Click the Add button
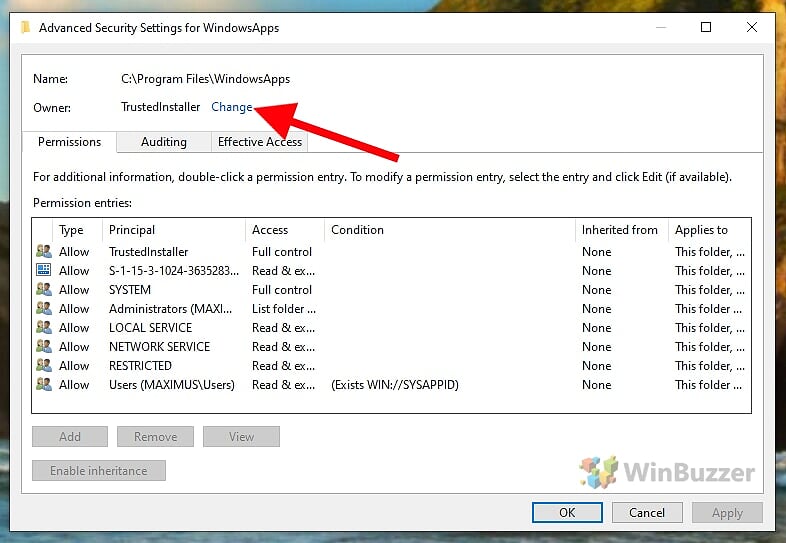786x543 pixels. [x=70, y=437]
